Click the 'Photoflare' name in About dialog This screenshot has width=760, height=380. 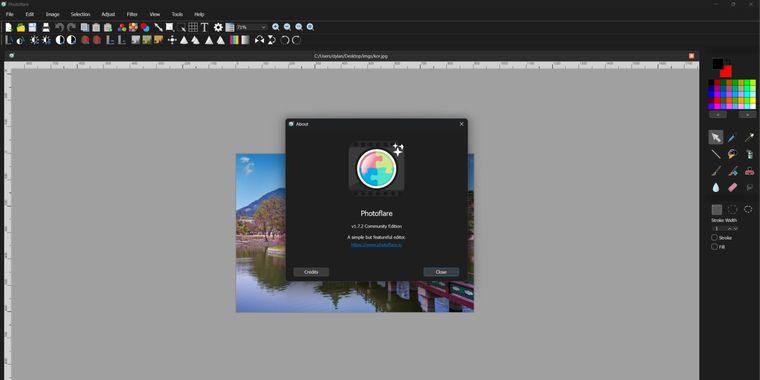click(377, 213)
